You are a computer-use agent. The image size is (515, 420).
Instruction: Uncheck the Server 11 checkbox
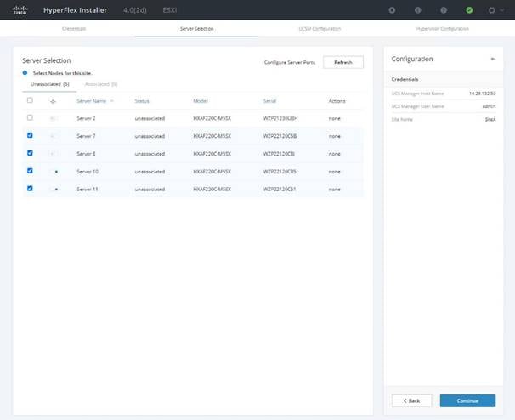click(30, 189)
